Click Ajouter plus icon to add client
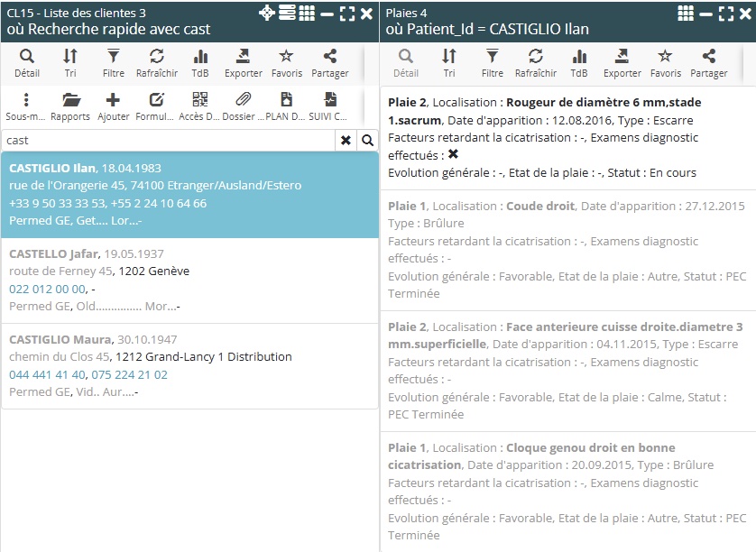Screen dimensions: 756x552 (113, 106)
